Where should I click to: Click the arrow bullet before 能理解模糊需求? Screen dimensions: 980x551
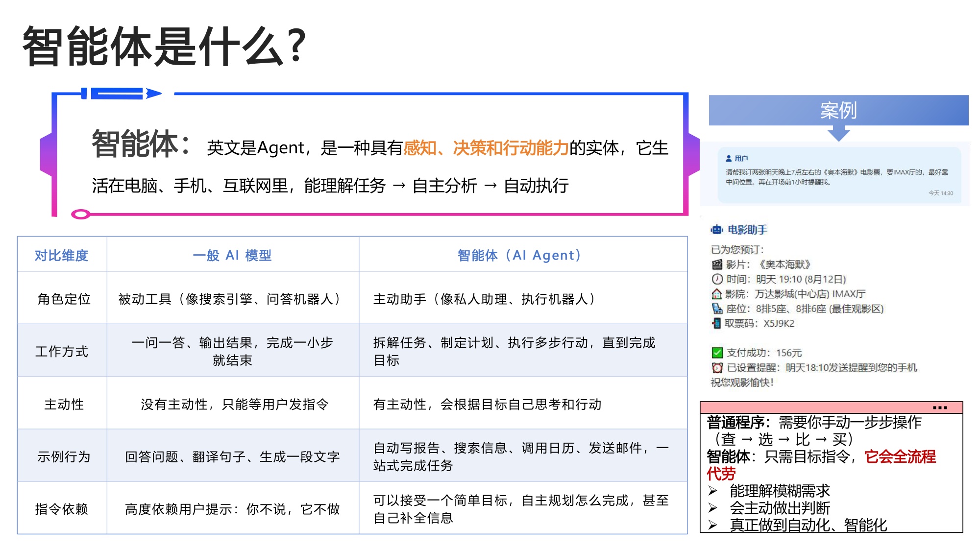pyautogui.click(x=712, y=491)
